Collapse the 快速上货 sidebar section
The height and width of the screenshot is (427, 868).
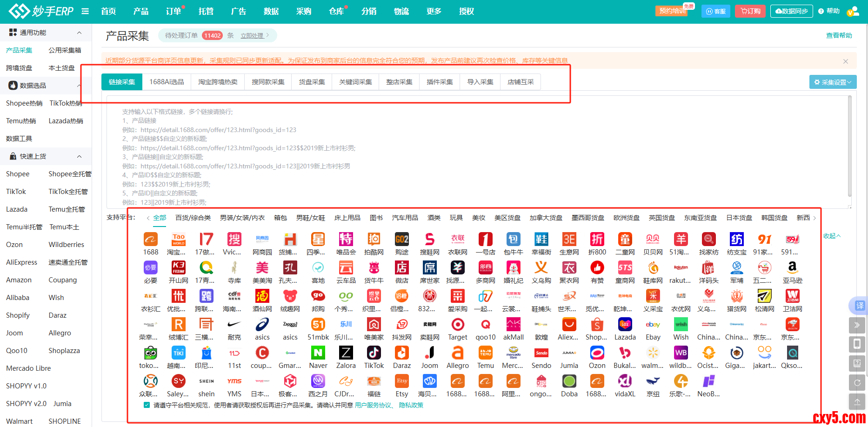pyautogui.click(x=79, y=156)
